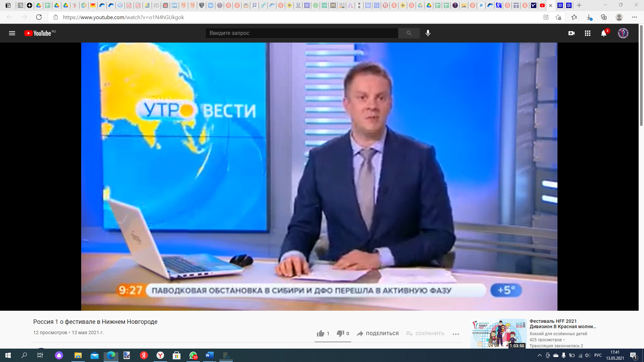Open the Windows Action Center notifications
644x362 pixels.
634,355
